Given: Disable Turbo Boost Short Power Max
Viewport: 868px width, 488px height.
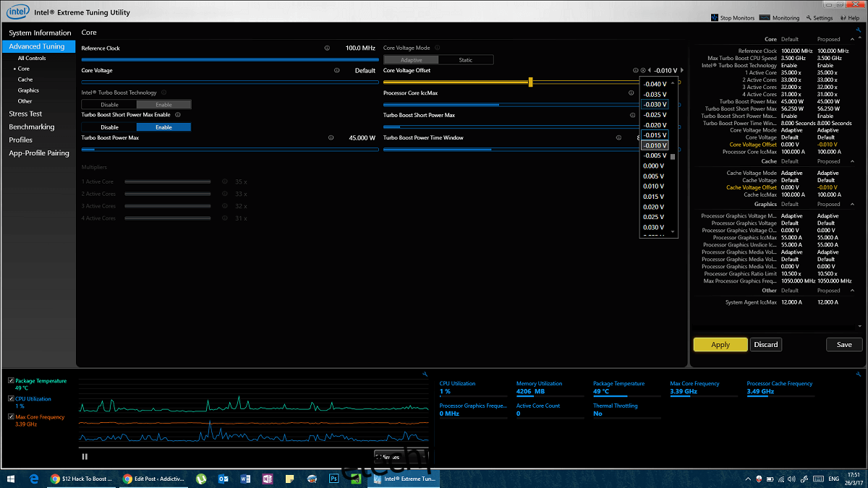Looking at the screenshot, I should (x=109, y=127).
